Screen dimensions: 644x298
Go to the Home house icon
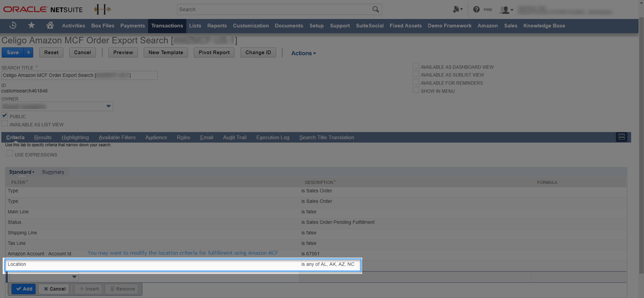[50, 25]
